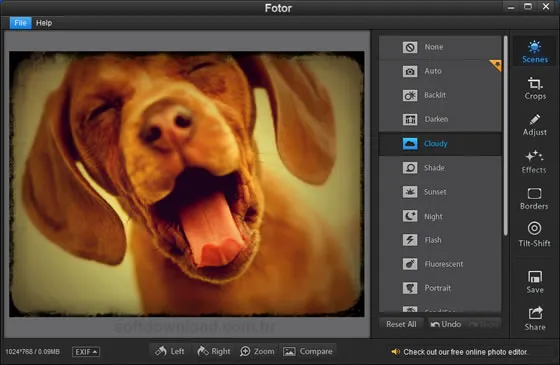Image resolution: width=560 pixels, height=365 pixels.
Task: Click the scenes list scrollbar
Action: (505, 136)
